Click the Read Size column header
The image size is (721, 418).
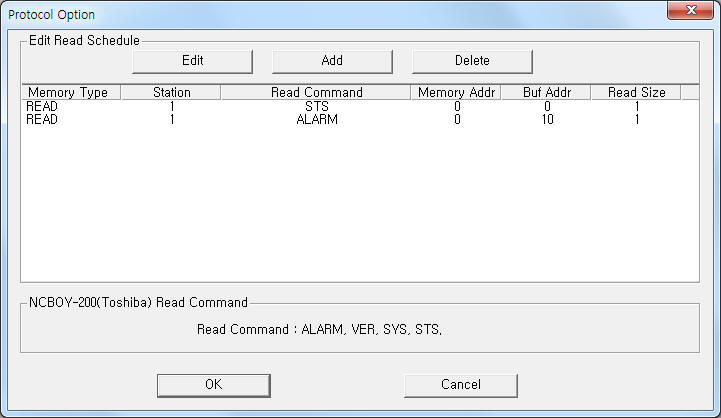636,92
